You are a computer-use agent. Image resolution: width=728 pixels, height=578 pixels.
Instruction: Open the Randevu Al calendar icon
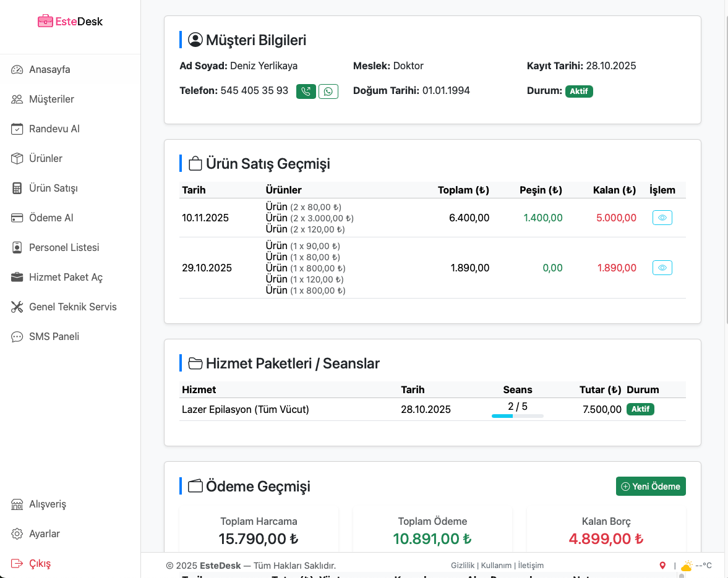(17, 129)
